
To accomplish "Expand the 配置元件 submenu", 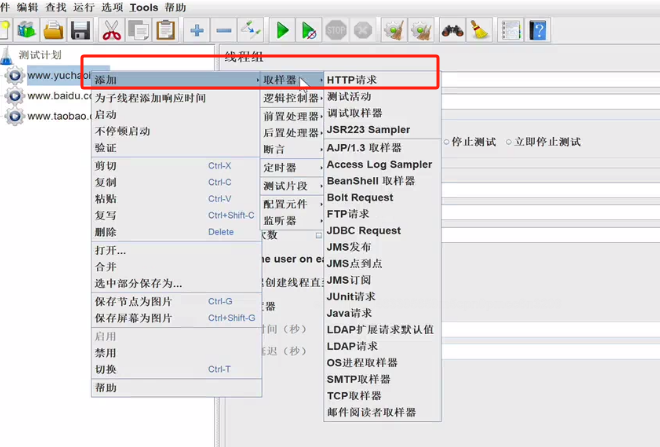I will 293,204.
